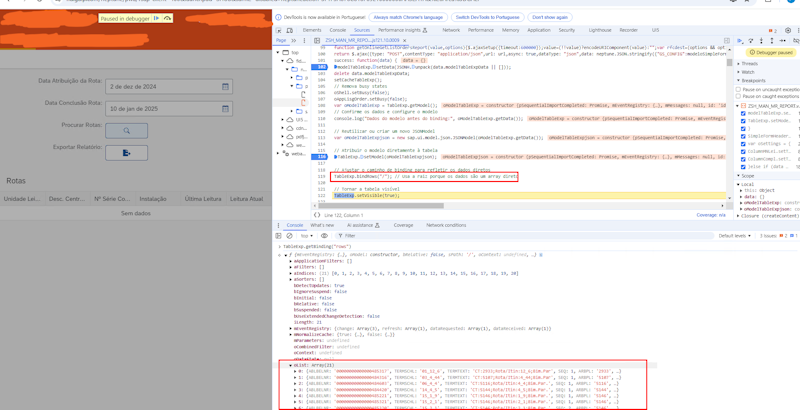This screenshot has height=410, width=800.
Task: Enable Pause on caught exceptions
Action: pyautogui.click(x=740, y=97)
